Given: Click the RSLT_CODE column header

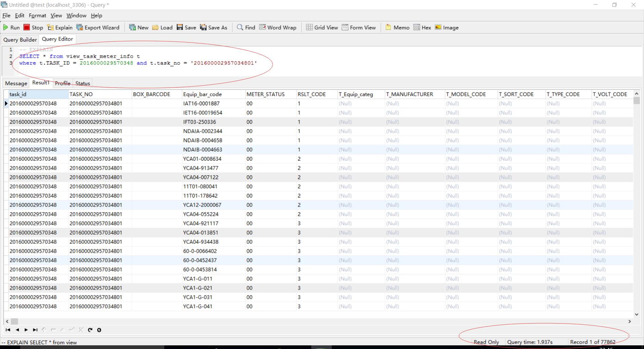Looking at the screenshot, I should pyautogui.click(x=317, y=94).
